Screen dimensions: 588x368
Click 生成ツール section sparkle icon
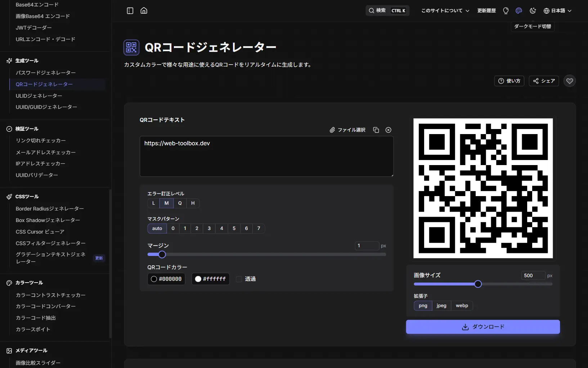(9, 61)
